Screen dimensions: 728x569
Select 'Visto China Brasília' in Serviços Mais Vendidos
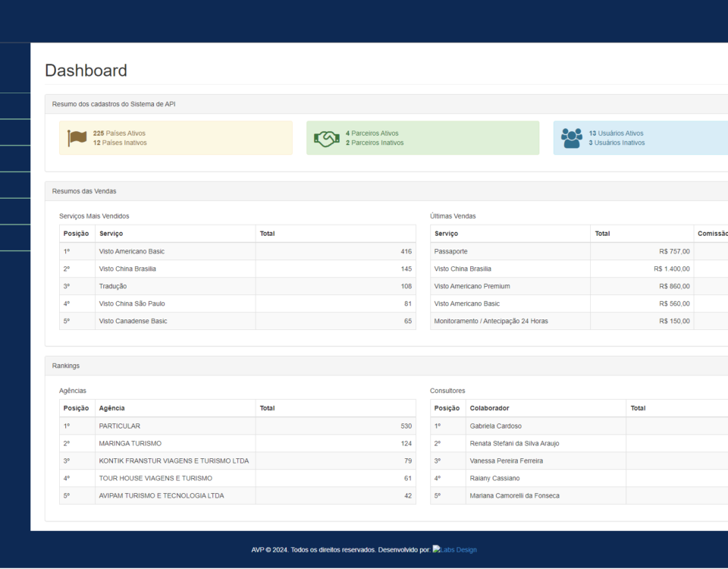click(127, 269)
